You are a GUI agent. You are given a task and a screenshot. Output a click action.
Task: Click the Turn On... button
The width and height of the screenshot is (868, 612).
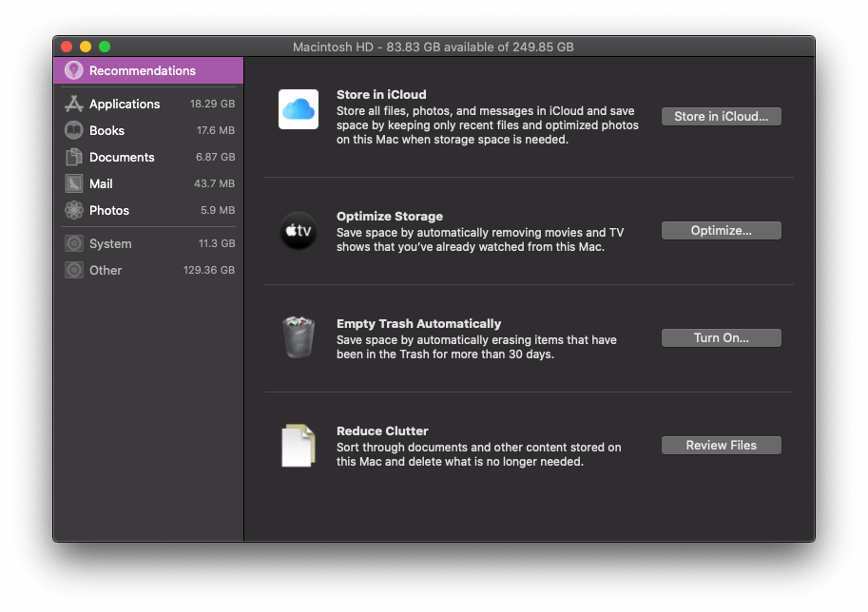pos(722,337)
